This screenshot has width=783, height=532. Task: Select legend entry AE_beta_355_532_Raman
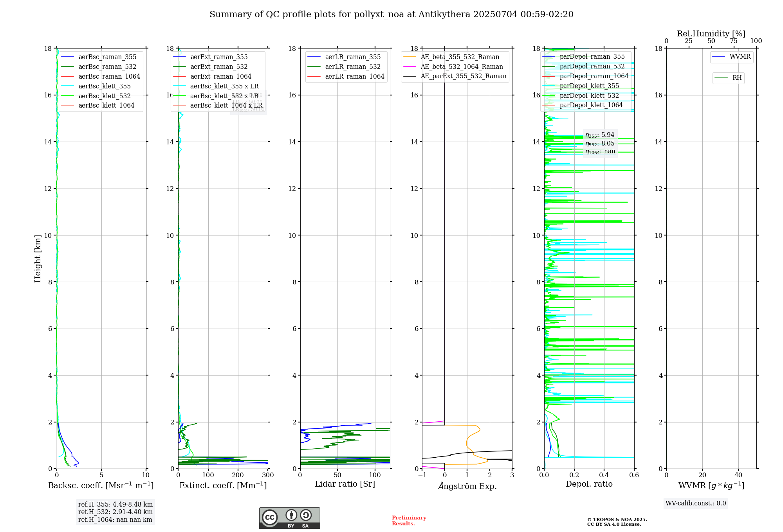tap(451, 57)
